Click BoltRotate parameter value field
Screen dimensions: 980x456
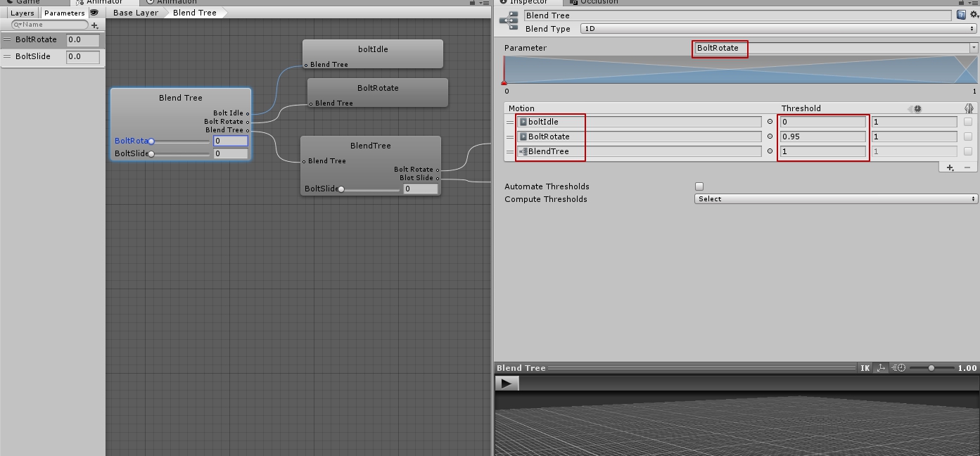[83, 39]
